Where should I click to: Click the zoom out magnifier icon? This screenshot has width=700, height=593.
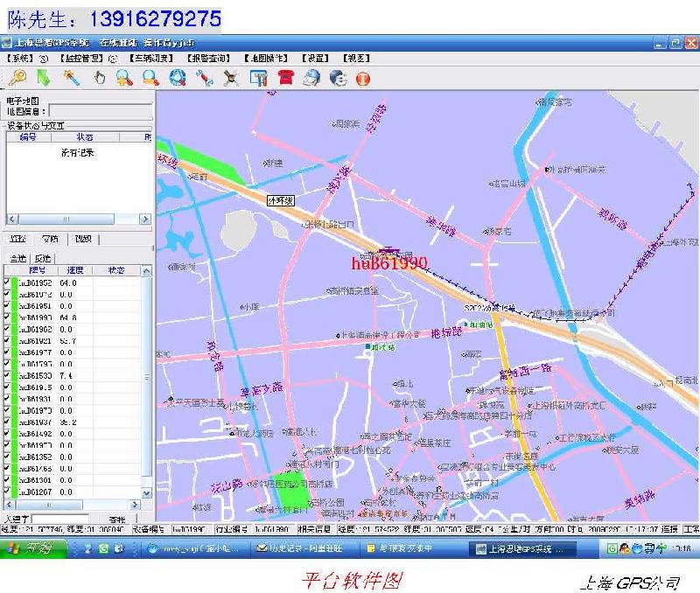pyautogui.click(x=150, y=78)
